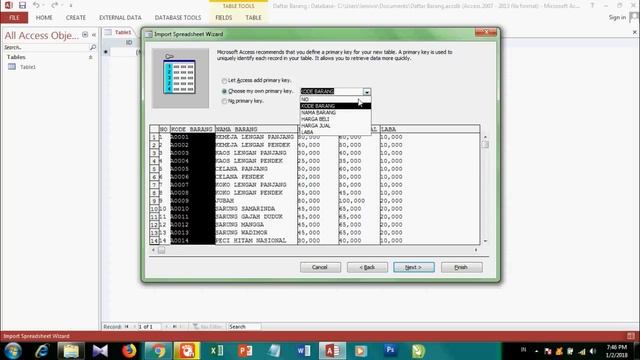
Task: Click the Visual Studio taskbar icon
Action: point(100,351)
